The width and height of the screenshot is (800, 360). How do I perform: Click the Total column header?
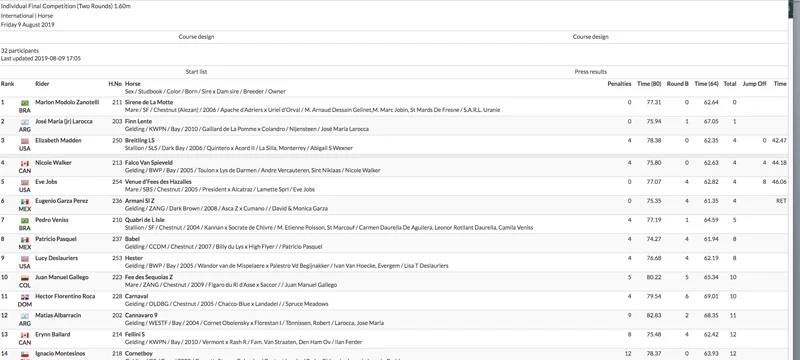point(730,84)
